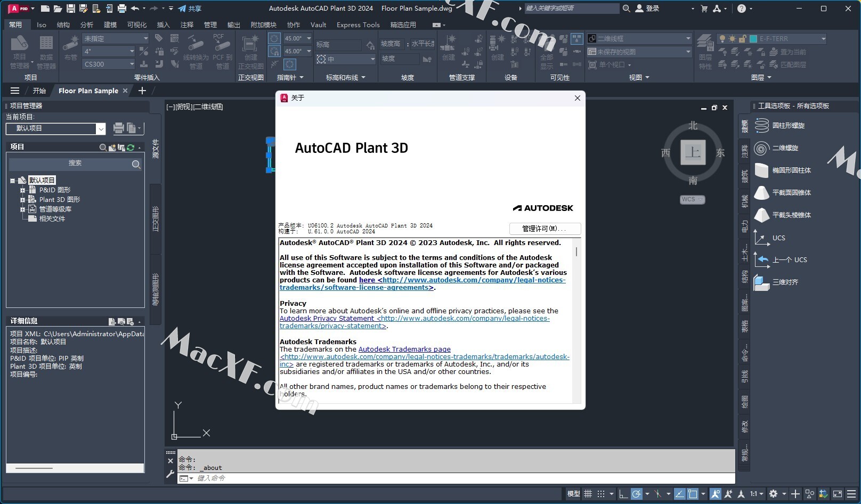Switch to the 开始 start tab

pyautogui.click(x=39, y=91)
